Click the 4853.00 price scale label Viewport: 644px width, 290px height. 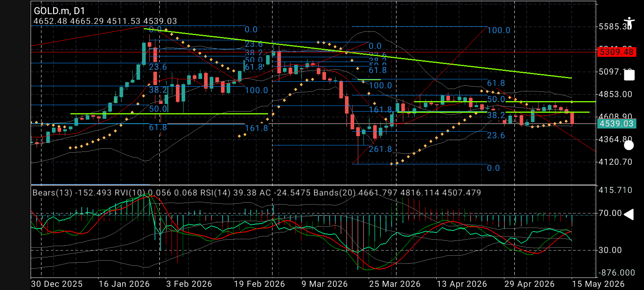pos(615,94)
